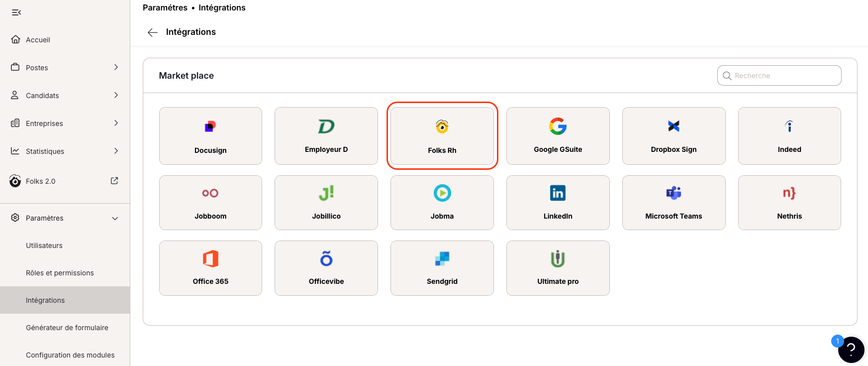The image size is (868, 366).
Task: Collapse the sidebar with the menu icon
Action: [16, 12]
